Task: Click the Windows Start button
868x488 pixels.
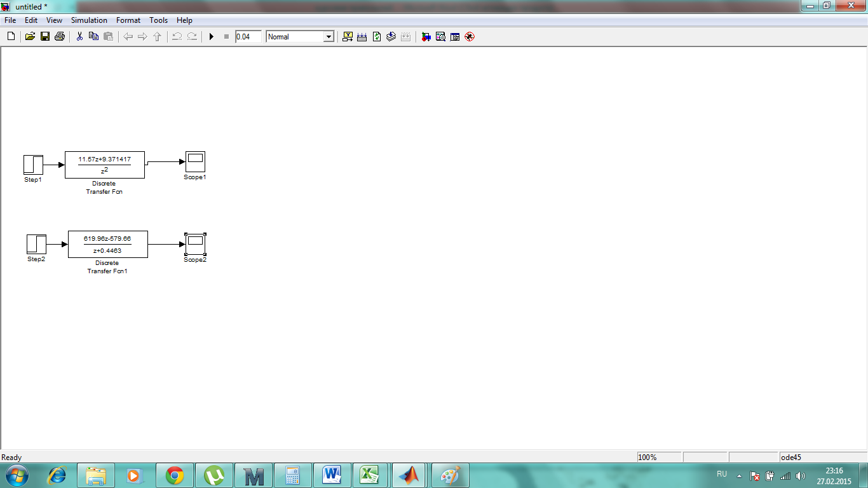Action: [16, 475]
